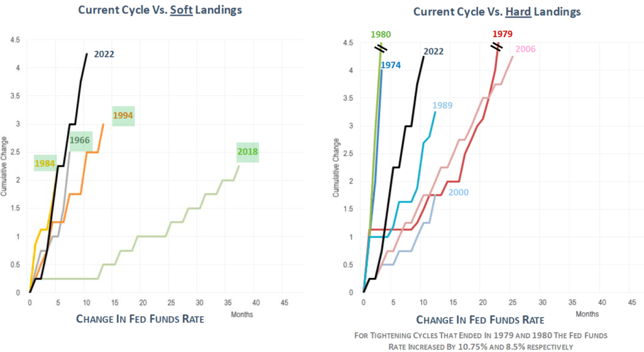Click the light blue 2000 series label
Screen dimensions: 644x352
(457, 192)
